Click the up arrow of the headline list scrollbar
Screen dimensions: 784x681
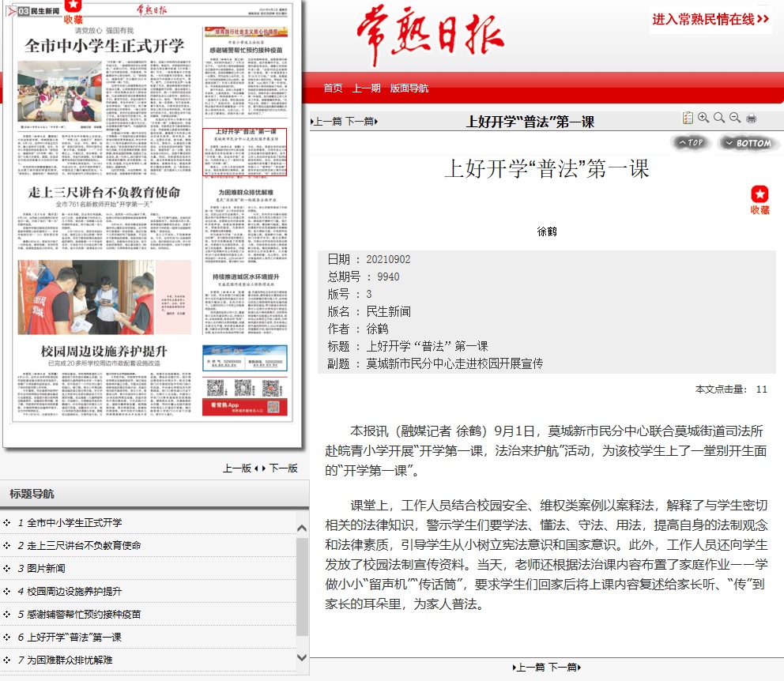coord(301,528)
